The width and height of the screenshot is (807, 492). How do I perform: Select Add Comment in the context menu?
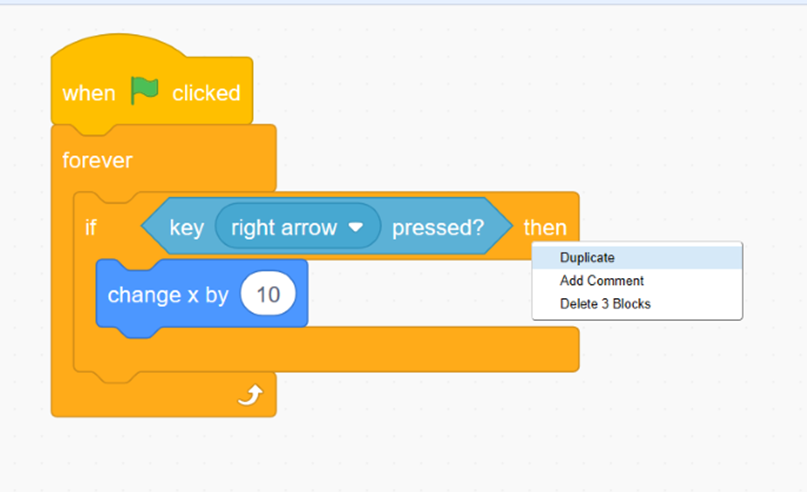click(x=601, y=281)
